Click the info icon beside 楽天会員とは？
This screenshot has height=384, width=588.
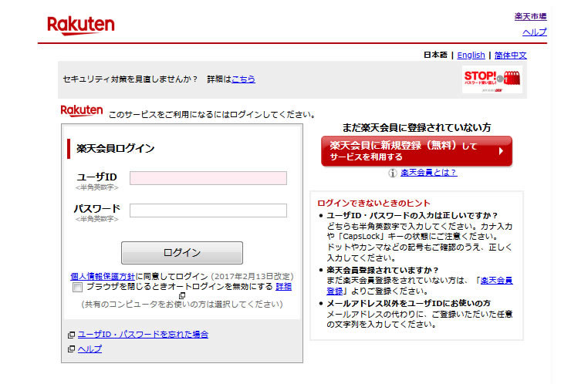[x=392, y=173]
